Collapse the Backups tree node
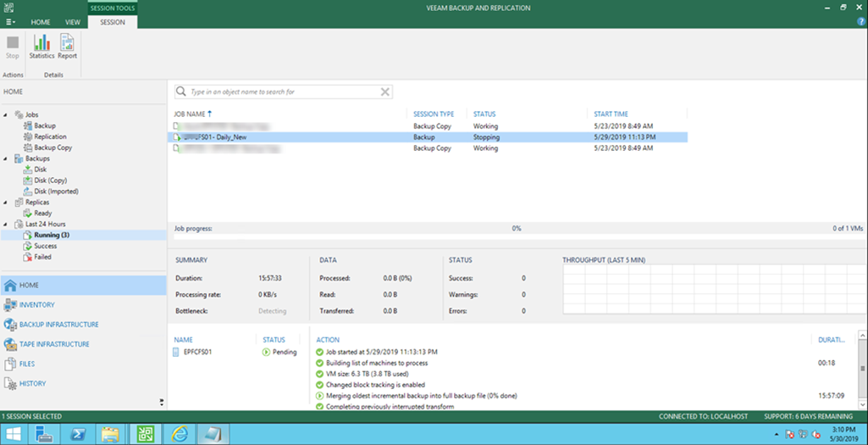Image resolution: width=868 pixels, height=445 pixels. [x=6, y=159]
